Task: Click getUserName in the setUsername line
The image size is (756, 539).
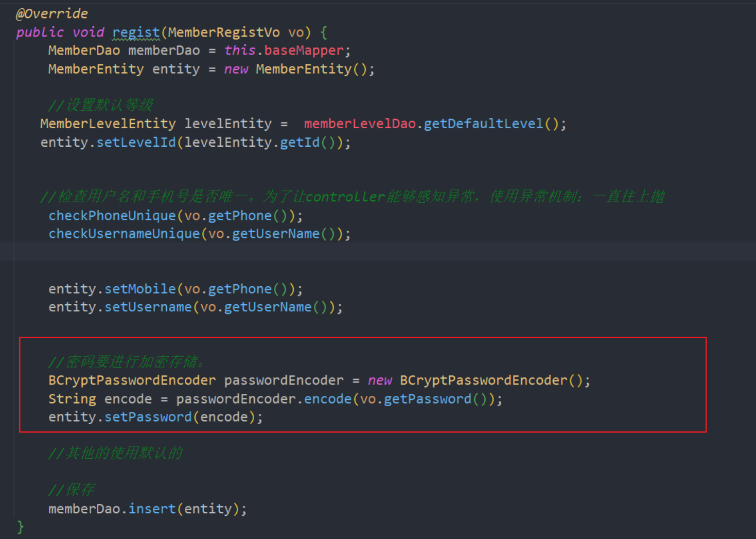Action: [x=268, y=307]
